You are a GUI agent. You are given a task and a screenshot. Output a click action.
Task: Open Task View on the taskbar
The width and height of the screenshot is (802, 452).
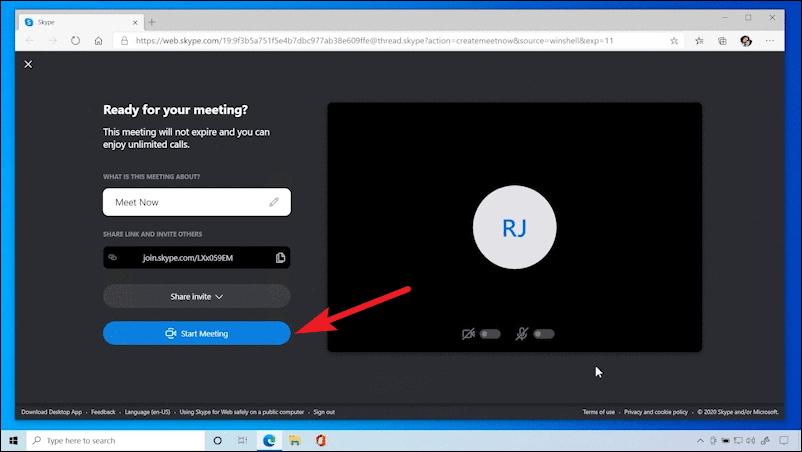coord(242,441)
